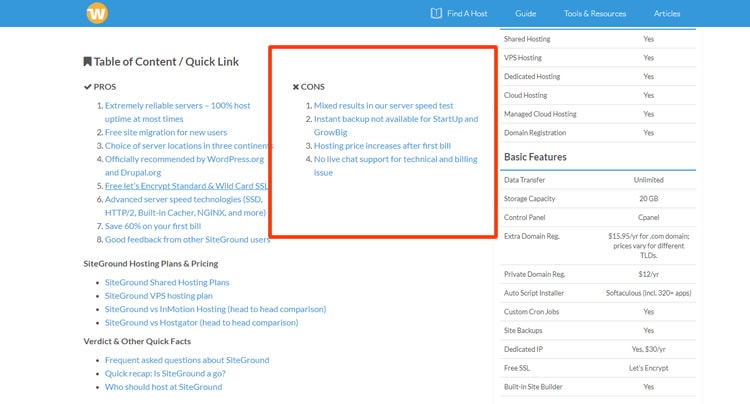Open 'Officially recommended by WordPress.org and Drupal.org'
750x404 pixels.
184,165
